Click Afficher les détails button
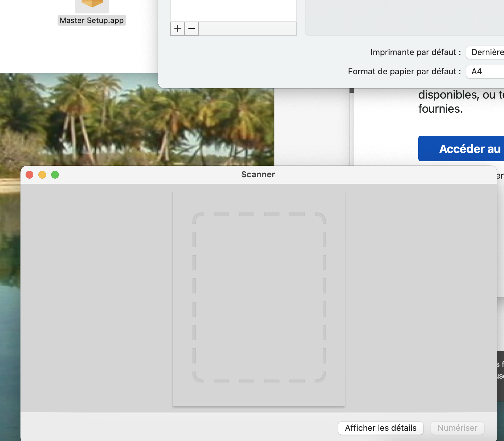 point(381,428)
